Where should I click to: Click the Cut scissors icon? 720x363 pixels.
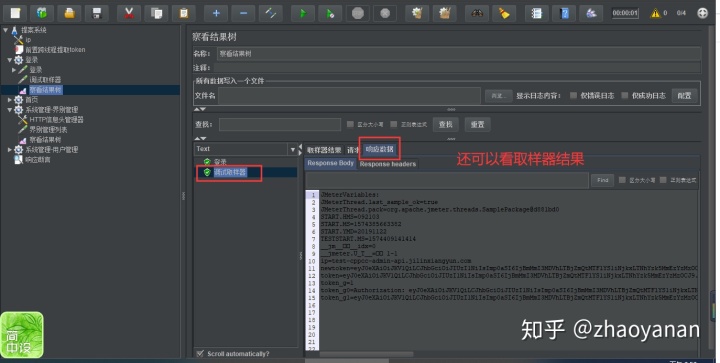[129, 13]
